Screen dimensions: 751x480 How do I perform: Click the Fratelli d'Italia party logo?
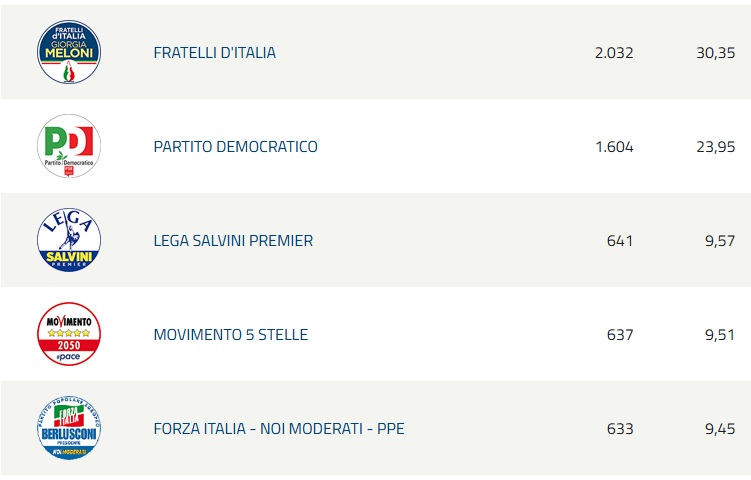coord(69,53)
